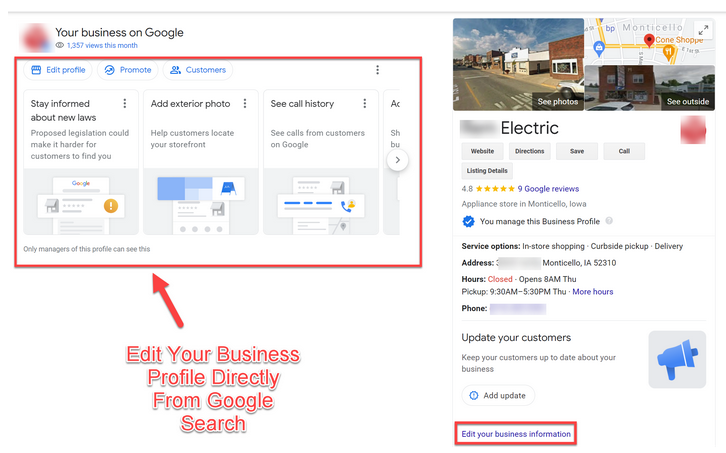Viewport: 726px width, 453px height.
Task: Click the blurred phone number link
Action: pos(518,309)
